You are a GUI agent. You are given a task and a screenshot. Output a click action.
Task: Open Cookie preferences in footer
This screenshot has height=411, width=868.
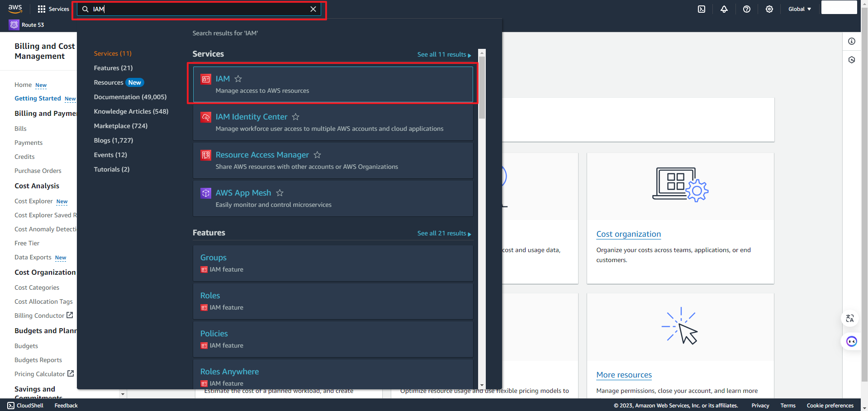[830, 406]
